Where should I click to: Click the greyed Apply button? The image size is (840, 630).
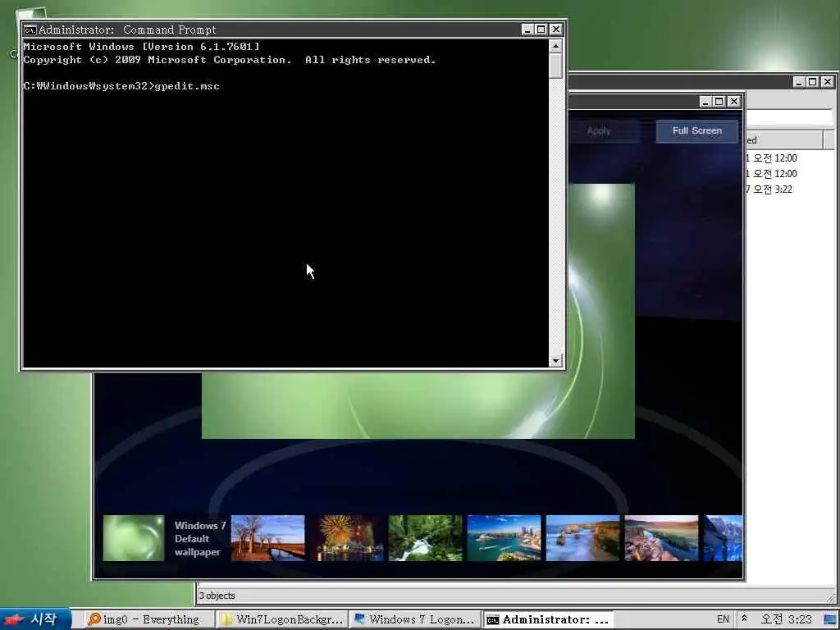(599, 130)
